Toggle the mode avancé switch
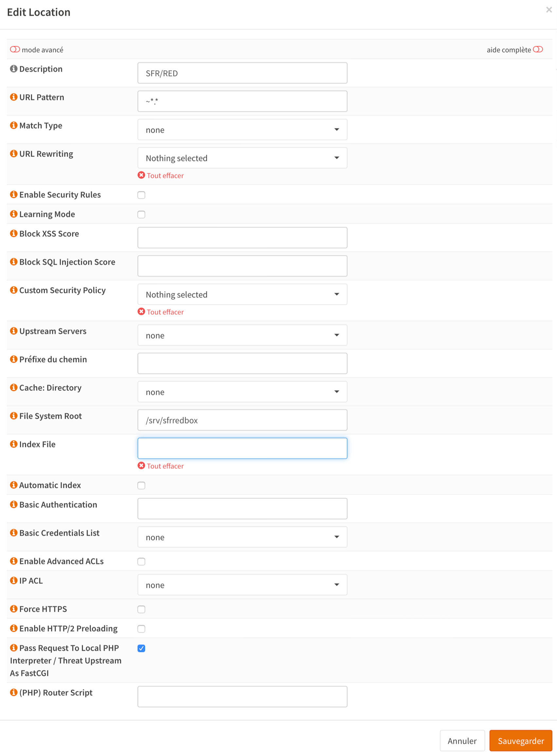 click(x=15, y=49)
